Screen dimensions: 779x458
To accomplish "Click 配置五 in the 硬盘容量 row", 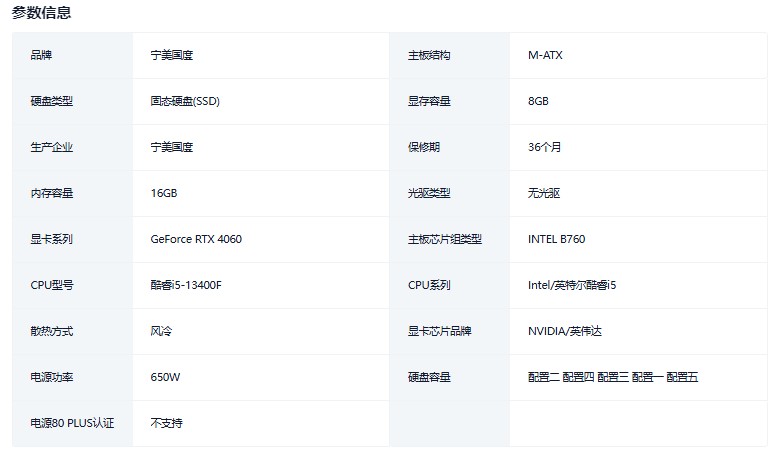I will click(682, 377).
